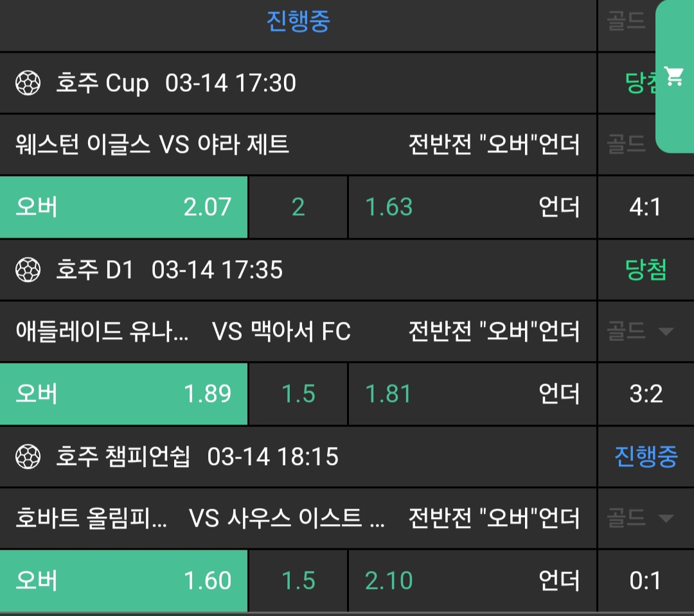Select 언더 at odds 1.63
694x616 pixels.
coord(472,207)
